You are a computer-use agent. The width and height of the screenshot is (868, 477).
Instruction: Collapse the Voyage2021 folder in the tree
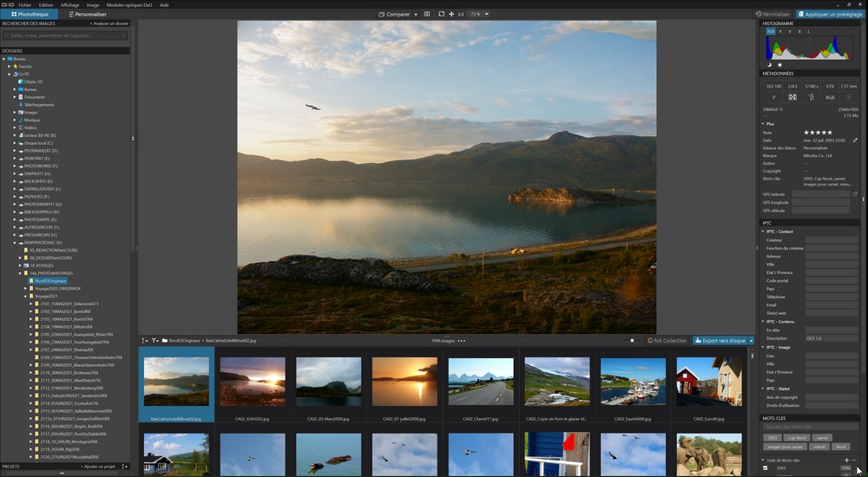(x=25, y=296)
